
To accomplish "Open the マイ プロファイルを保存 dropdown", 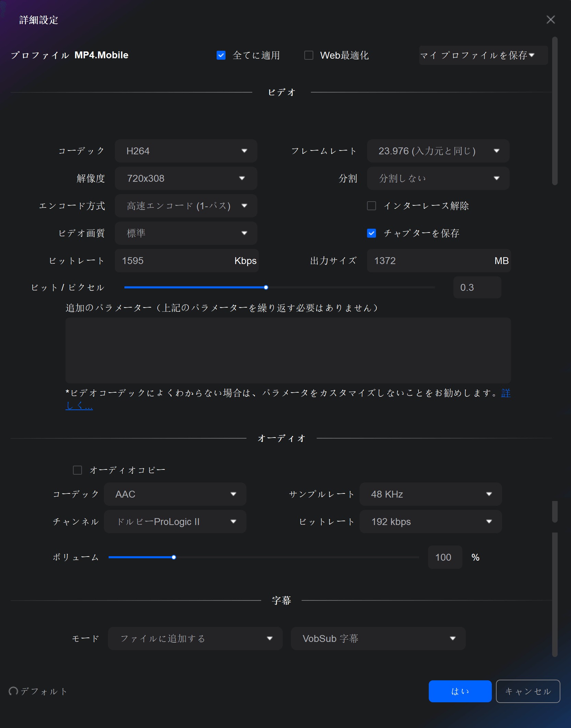I will (x=483, y=55).
